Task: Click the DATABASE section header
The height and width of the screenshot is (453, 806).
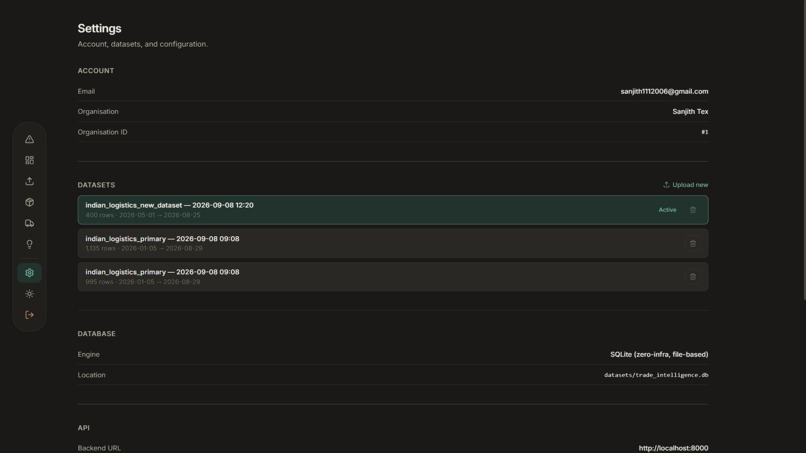Action: [97, 334]
